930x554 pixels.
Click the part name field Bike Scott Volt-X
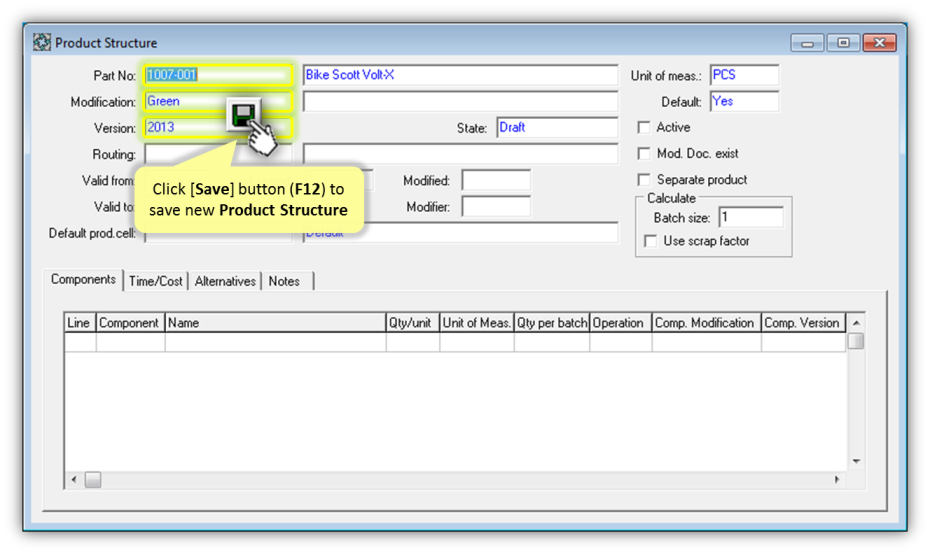click(x=460, y=75)
